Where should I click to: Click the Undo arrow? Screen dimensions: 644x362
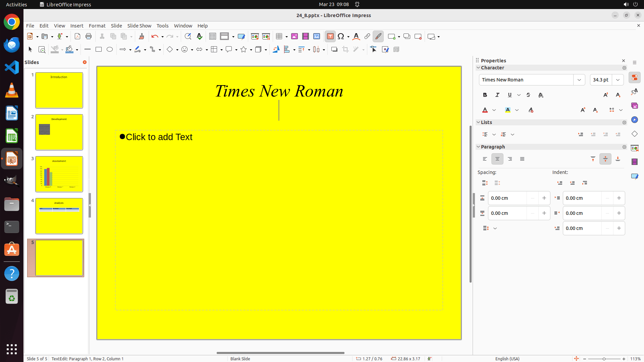pyautogui.click(x=155, y=37)
